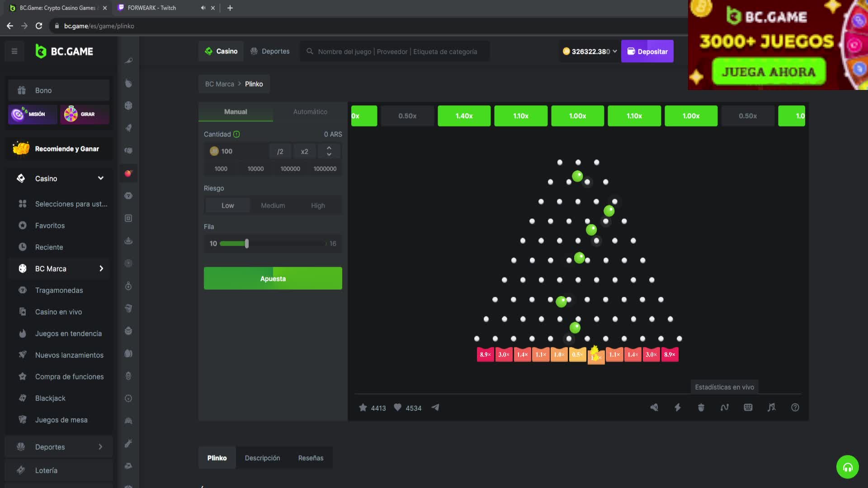868x488 pixels.
Task: Click the star favorite icon beside 4413
Action: point(363,408)
